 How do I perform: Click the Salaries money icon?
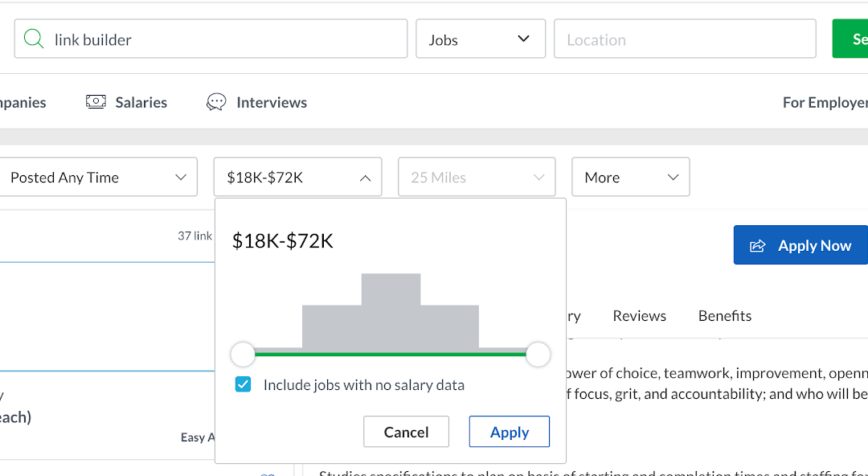pos(96,102)
